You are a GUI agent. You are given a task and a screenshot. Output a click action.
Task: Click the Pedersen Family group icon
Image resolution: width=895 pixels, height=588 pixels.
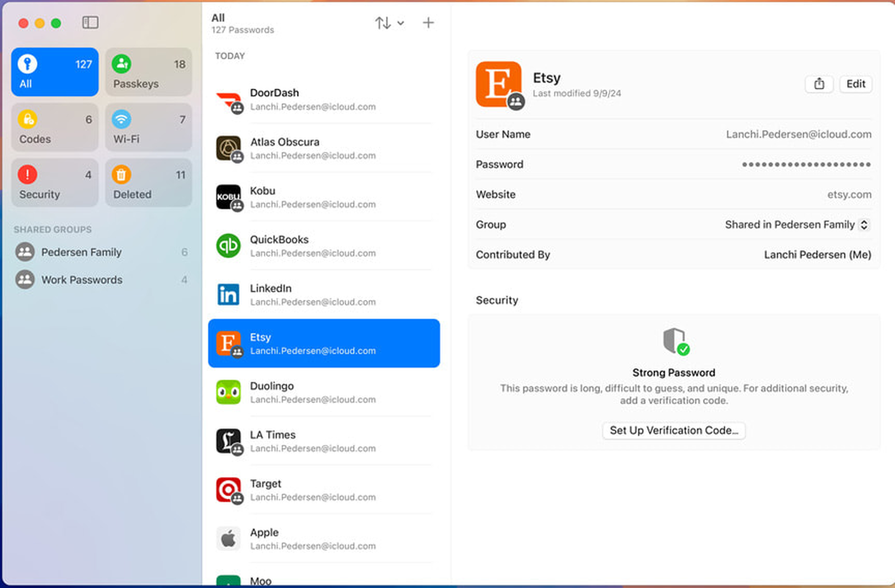point(25,252)
